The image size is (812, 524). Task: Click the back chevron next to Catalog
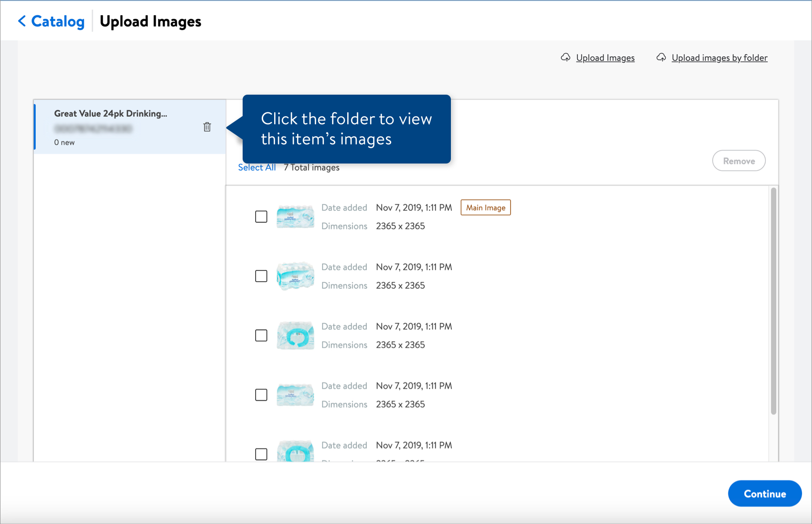(21, 21)
